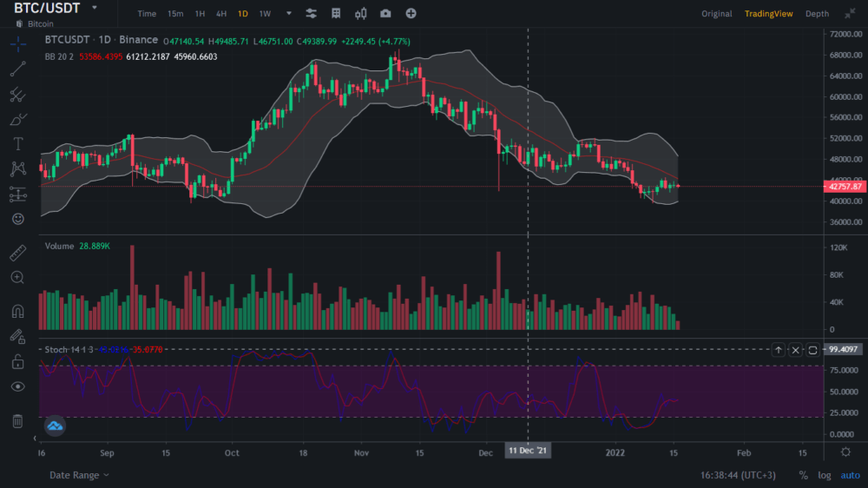The height and width of the screenshot is (488, 868).
Task: Take a chart snapshot with camera icon
Action: pos(385,14)
